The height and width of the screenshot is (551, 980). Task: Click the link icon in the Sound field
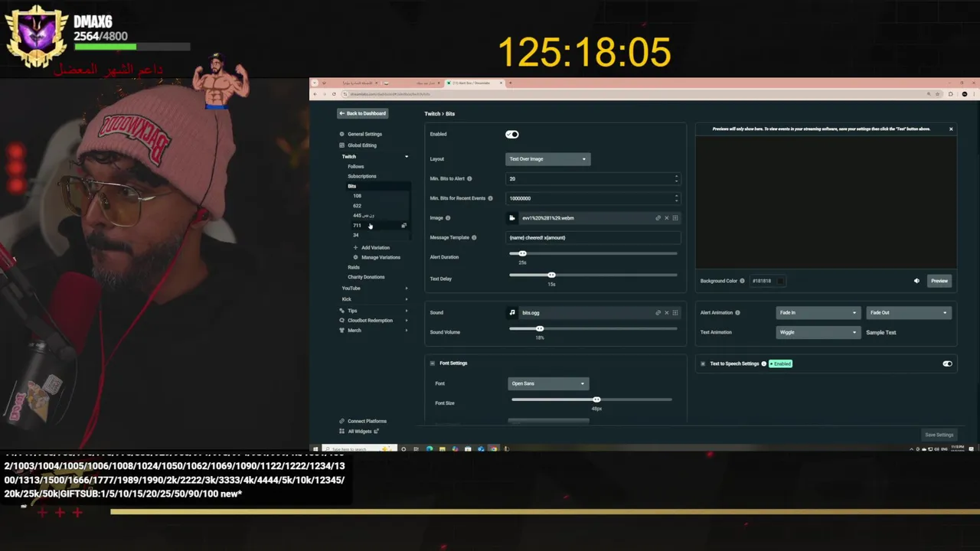[658, 312]
